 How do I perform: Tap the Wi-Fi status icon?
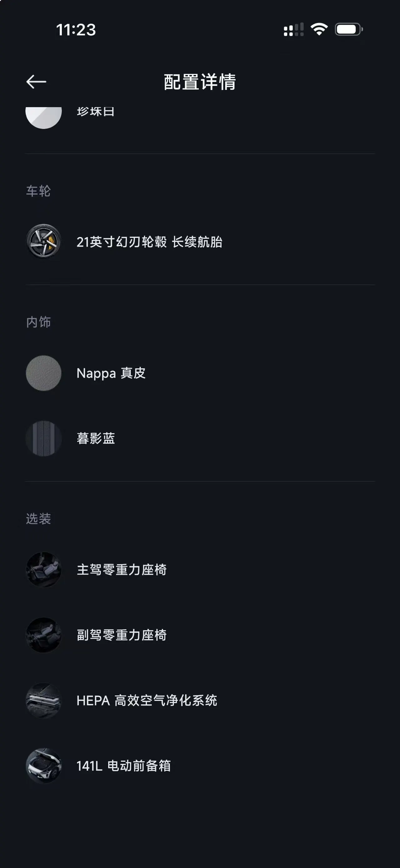(319, 29)
